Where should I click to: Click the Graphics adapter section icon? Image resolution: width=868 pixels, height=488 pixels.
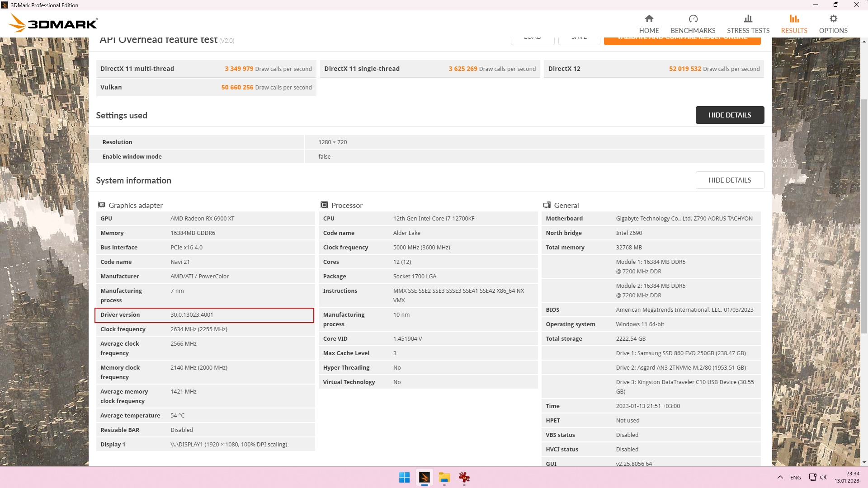(x=101, y=205)
